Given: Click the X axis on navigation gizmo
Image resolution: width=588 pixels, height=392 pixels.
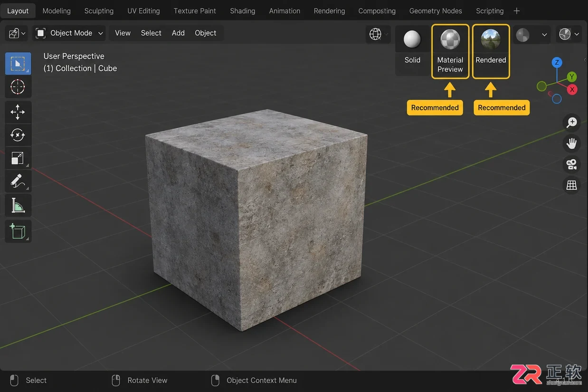Looking at the screenshot, I should coord(572,89).
